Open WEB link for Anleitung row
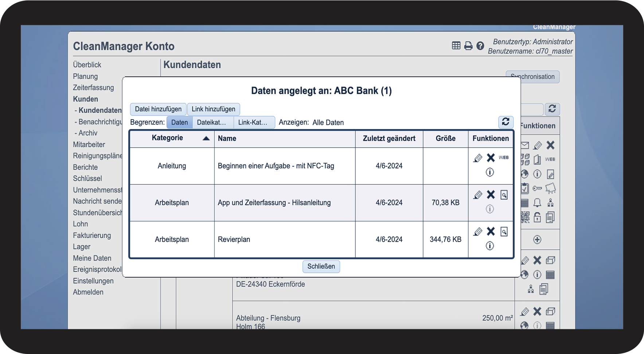This screenshot has width=644, height=354. pyautogui.click(x=504, y=157)
